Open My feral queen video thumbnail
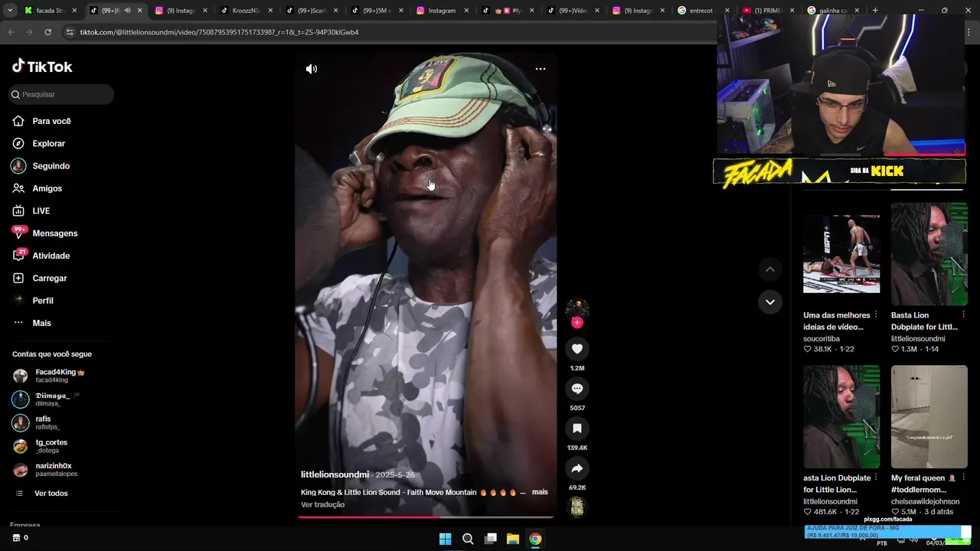This screenshot has width=980, height=551. [x=929, y=417]
